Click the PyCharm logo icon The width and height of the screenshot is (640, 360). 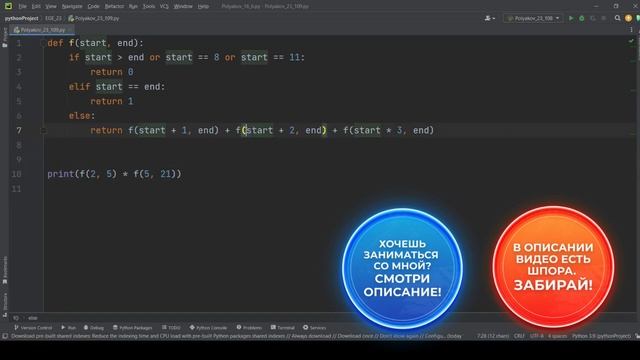pos(8,6)
